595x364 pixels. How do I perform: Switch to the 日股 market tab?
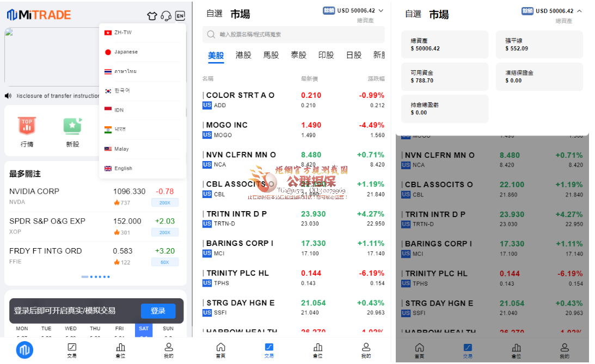354,55
